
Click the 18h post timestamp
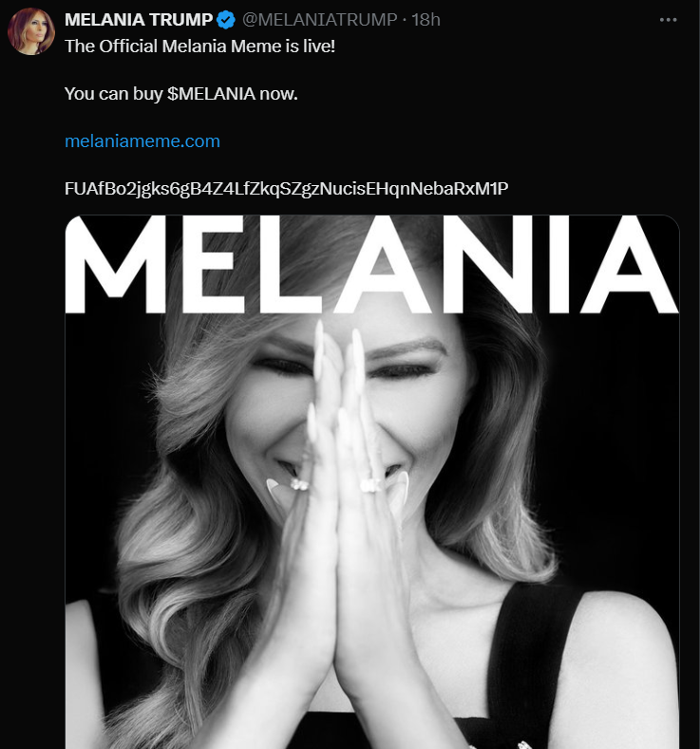(426, 20)
